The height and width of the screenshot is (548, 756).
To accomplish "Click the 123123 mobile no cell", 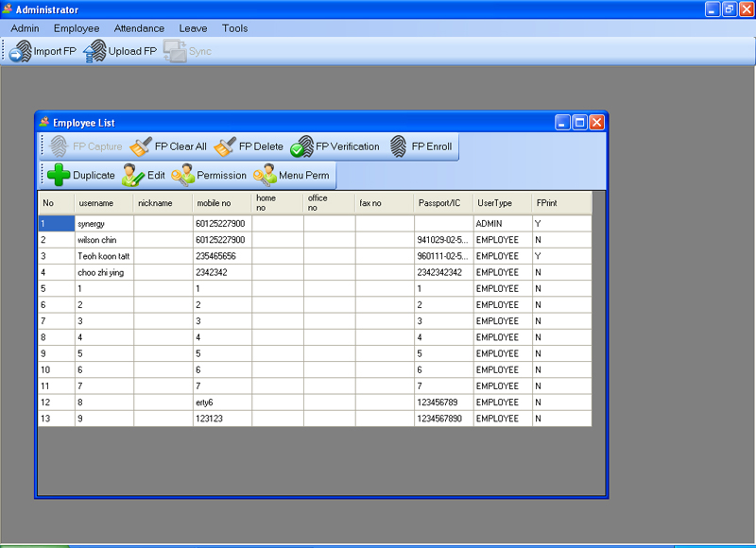I will tap(222, 419).
